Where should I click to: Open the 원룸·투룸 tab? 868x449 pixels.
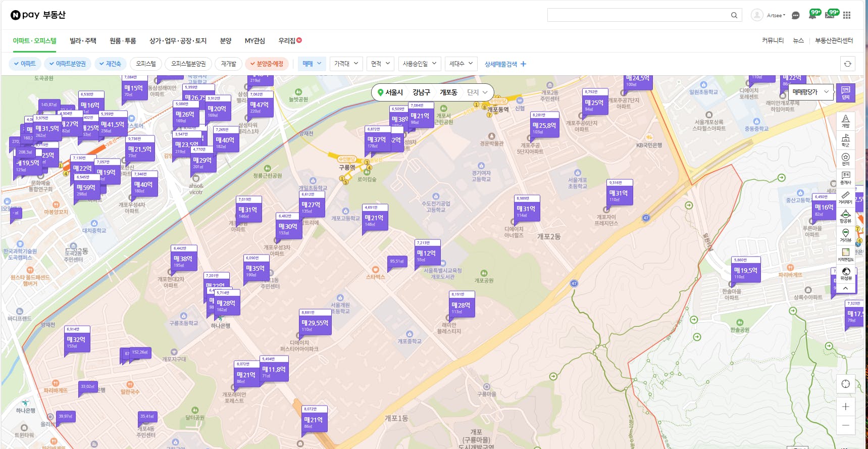pyautogui.click(x=123, y=41)
